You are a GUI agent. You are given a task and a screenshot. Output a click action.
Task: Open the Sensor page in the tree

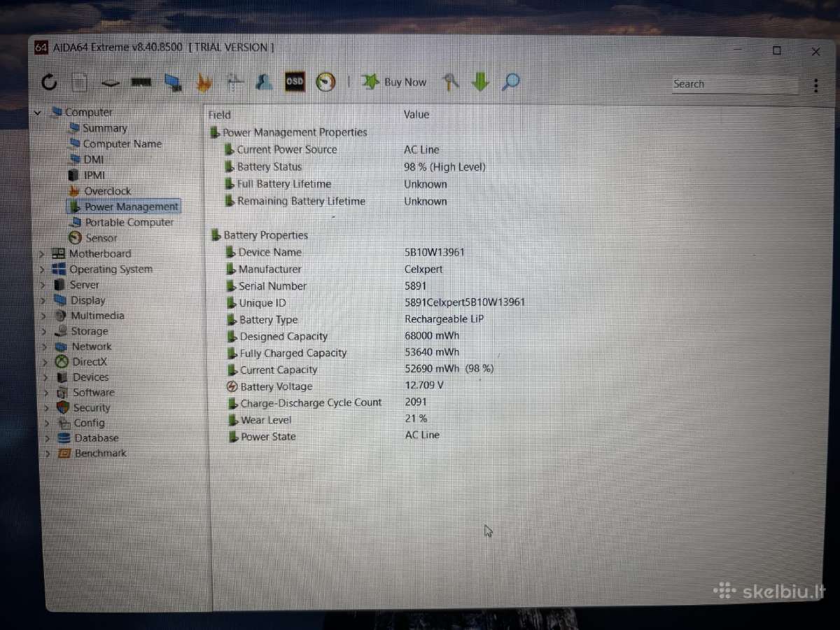click(x=93, y=238)
